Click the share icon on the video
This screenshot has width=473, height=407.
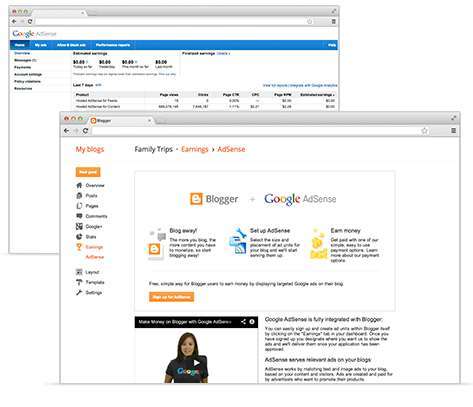click(x=243, y=322)
